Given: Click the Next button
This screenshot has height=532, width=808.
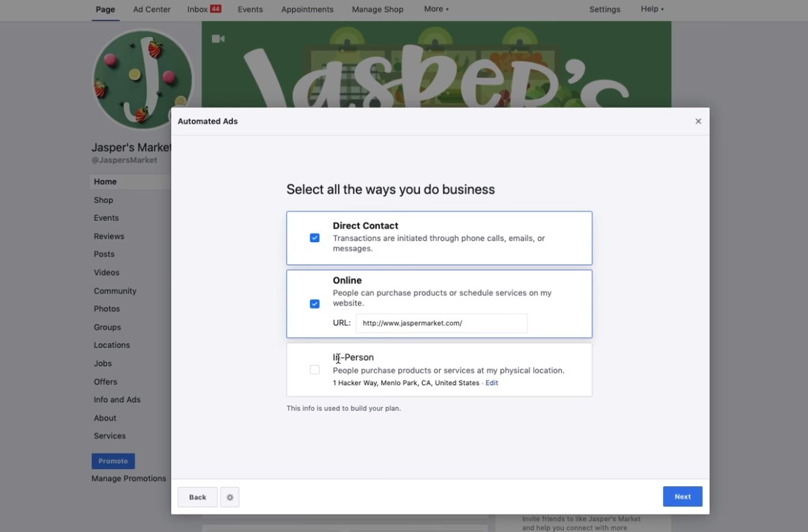Looking at the screenshot, I should pyautogui.click(x=682, y=496).
